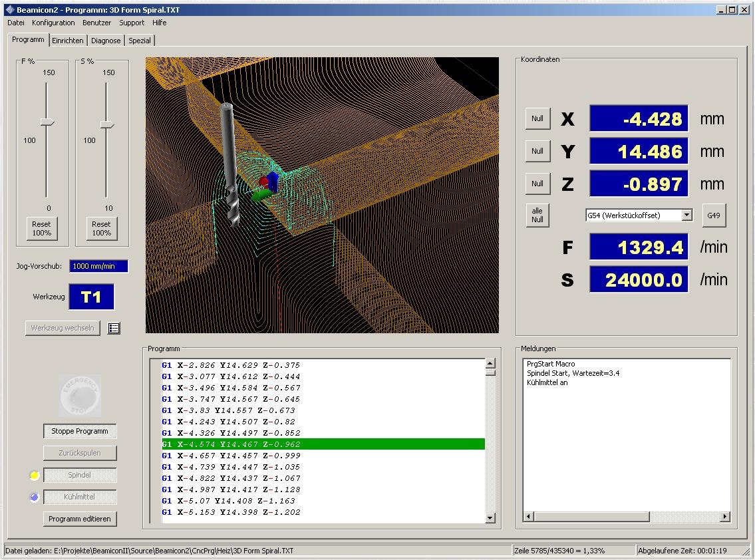Click the Kühlmittel button
Screen dimensions: 755x560
[x=80, y=497]
